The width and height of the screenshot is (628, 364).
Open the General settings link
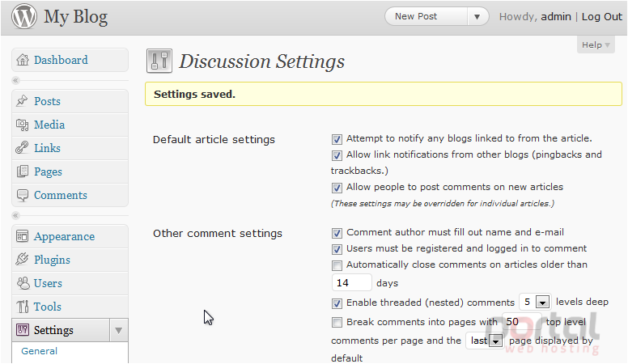[39, 351]
